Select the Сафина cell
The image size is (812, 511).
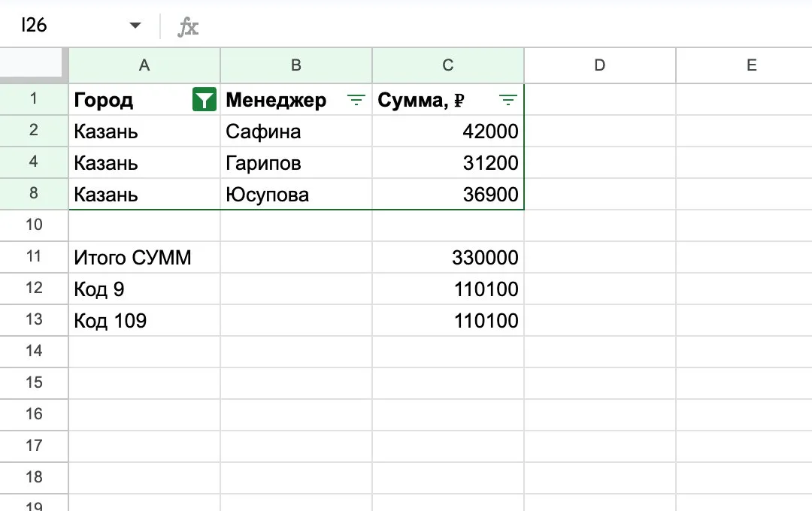pos(296,131)
